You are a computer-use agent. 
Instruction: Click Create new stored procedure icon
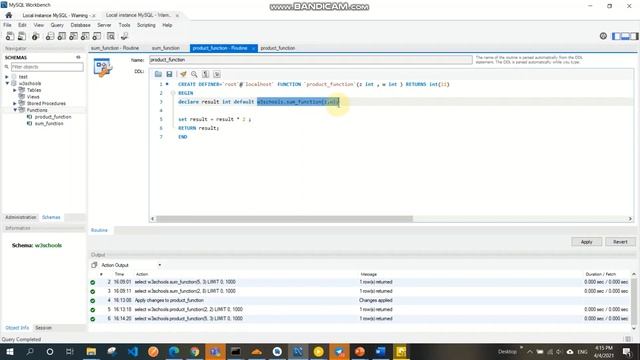[x=85, y=36]
